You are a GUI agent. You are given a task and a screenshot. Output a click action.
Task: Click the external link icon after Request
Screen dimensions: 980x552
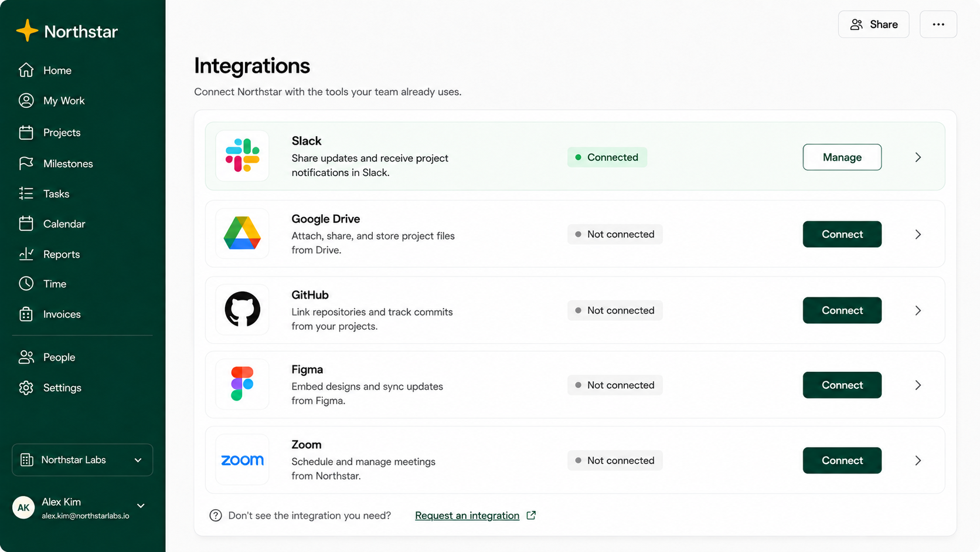point(531,515)
